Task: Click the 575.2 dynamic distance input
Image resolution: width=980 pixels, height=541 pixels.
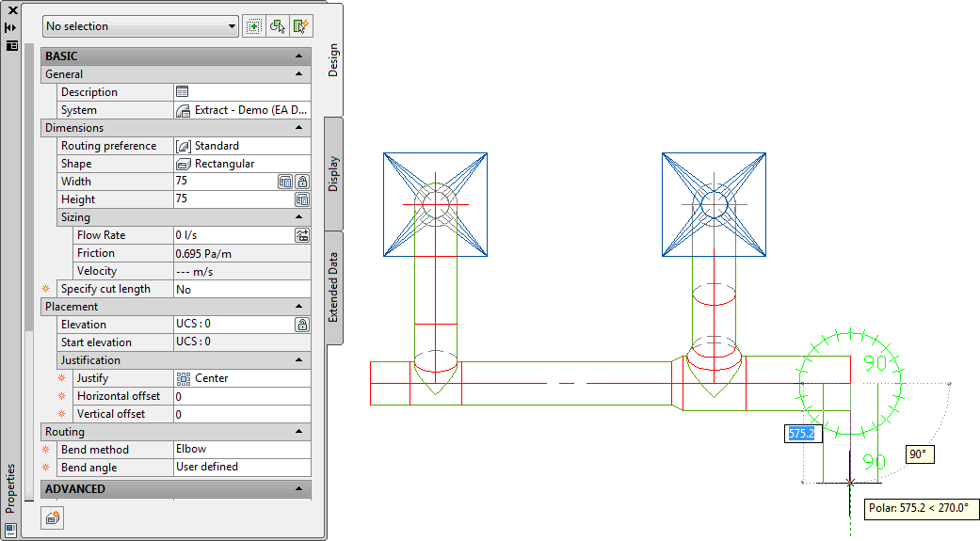Action: coord(803,434)
